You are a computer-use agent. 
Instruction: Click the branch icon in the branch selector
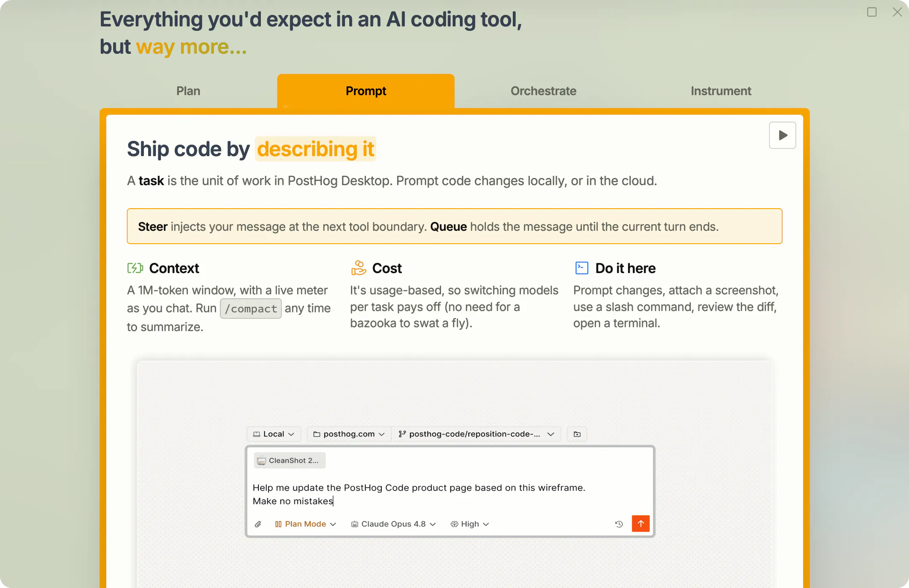click(402, 434)
